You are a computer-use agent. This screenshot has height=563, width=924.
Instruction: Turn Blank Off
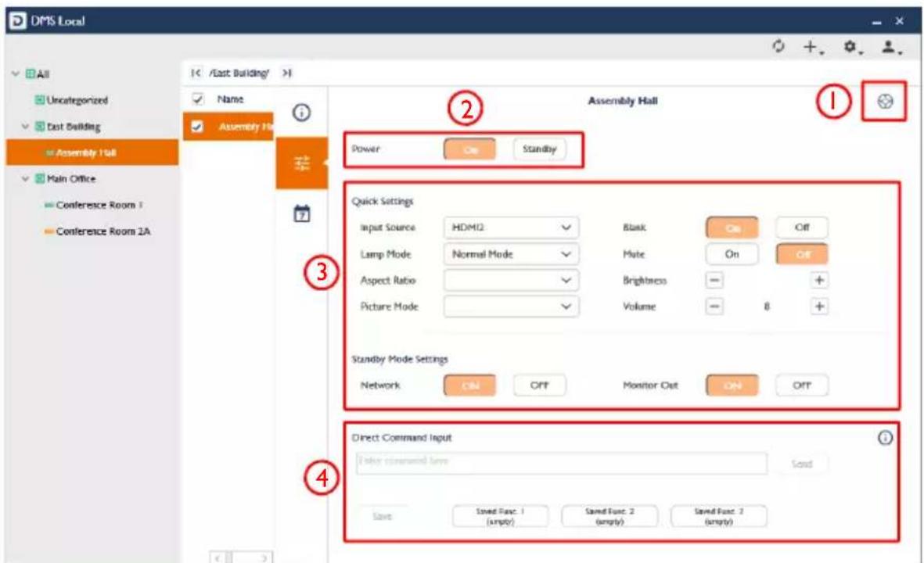coord(802,228)
